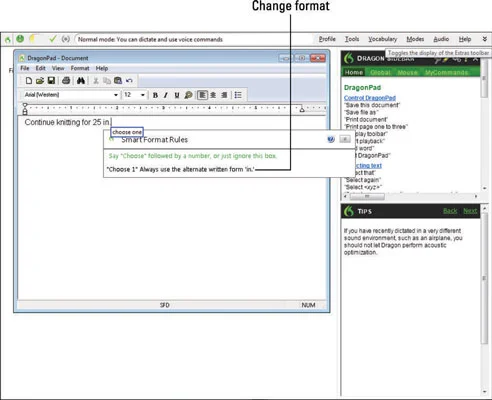Toggle the bullet list button

tap(238, 95)
